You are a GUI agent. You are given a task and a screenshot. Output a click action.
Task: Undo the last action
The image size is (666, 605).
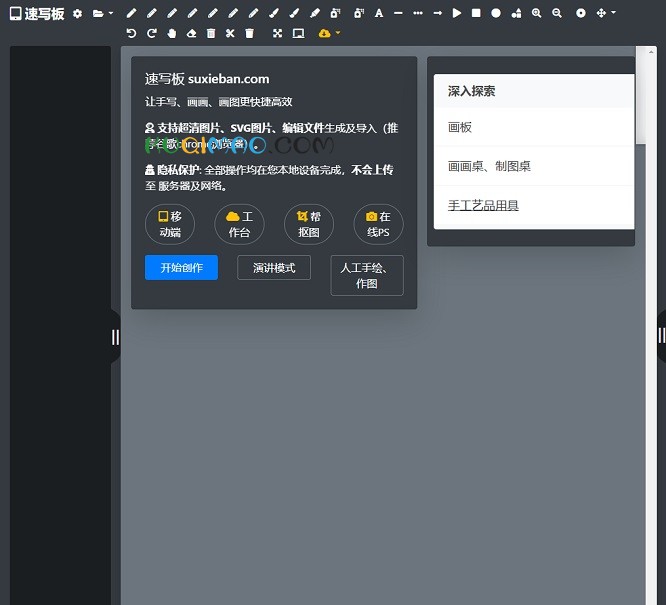pyautogui.click(x=131, y=33)
